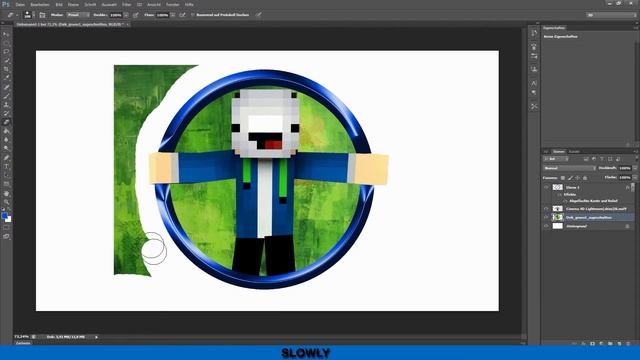Screen dimensions: 640x360
Task: Hide the Ebene 1 layer
Action: (546, 187)
